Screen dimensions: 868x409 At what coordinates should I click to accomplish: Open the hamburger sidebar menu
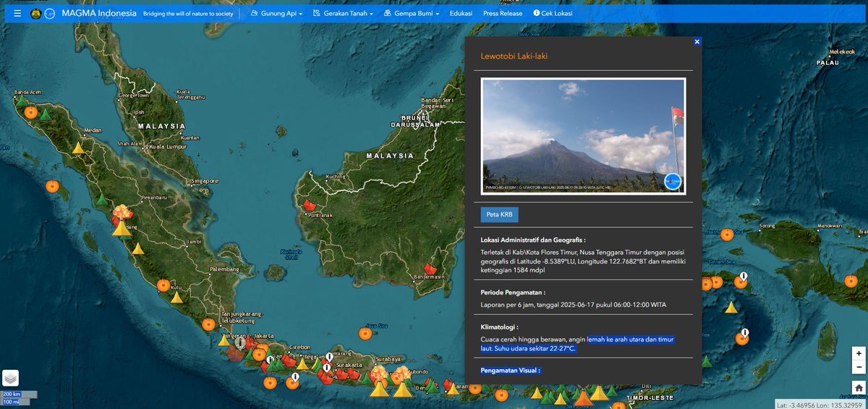17,13
